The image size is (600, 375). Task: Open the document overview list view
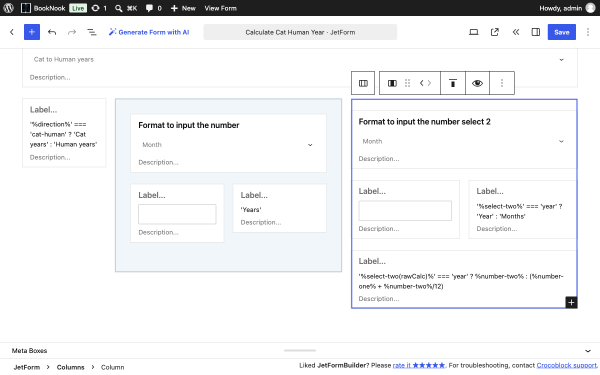(x=92, y=32)
